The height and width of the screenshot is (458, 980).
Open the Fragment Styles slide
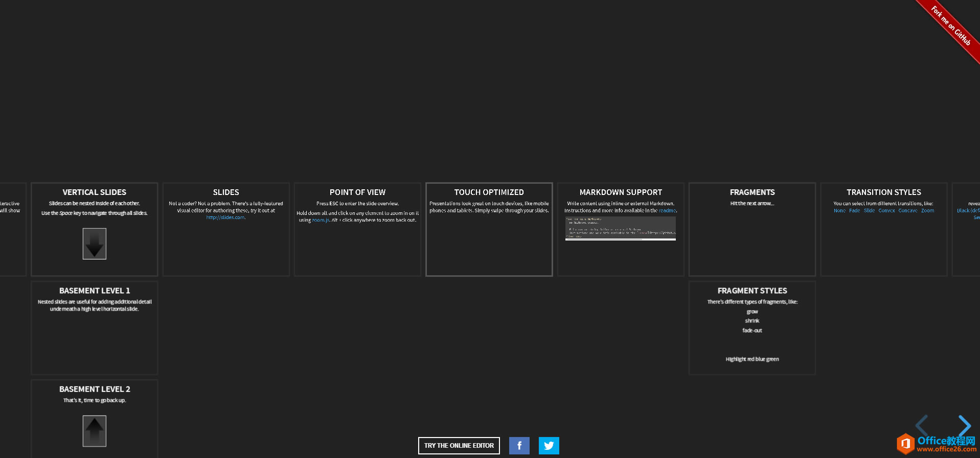tap(752, 328)
